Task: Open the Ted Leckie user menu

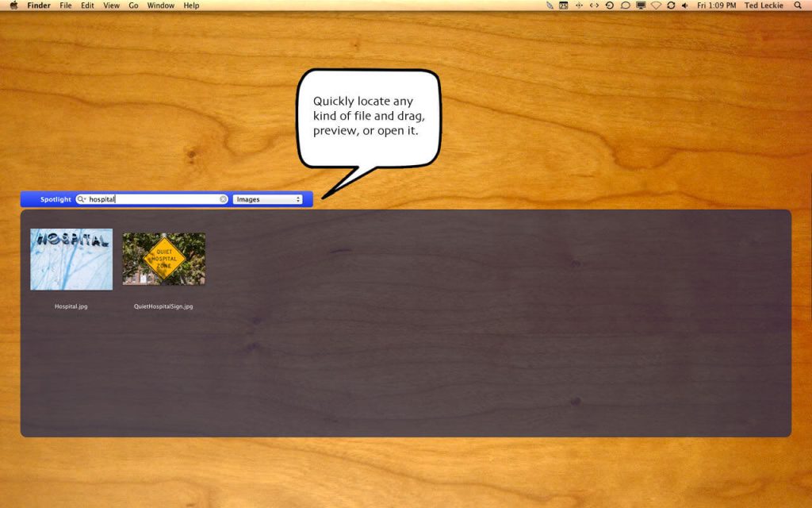Action: tap(762, 6)
